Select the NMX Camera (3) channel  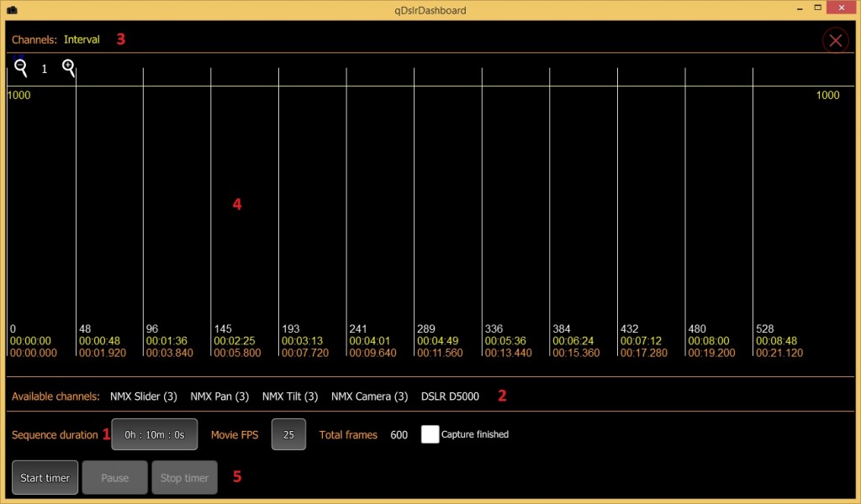pyautogui.click(x=368, y=396)
